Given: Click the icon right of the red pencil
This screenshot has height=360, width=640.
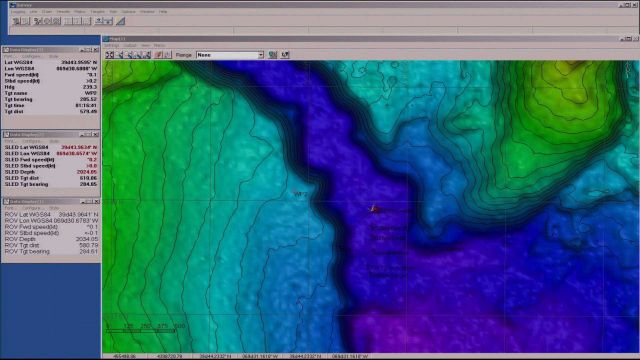Looking at the screenshot, I should [x=167, y=55].
